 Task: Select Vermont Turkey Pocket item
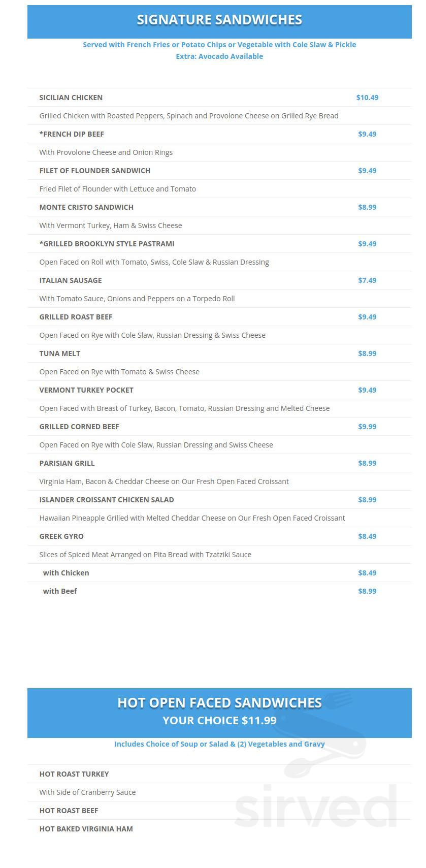(x=86, y=390)
